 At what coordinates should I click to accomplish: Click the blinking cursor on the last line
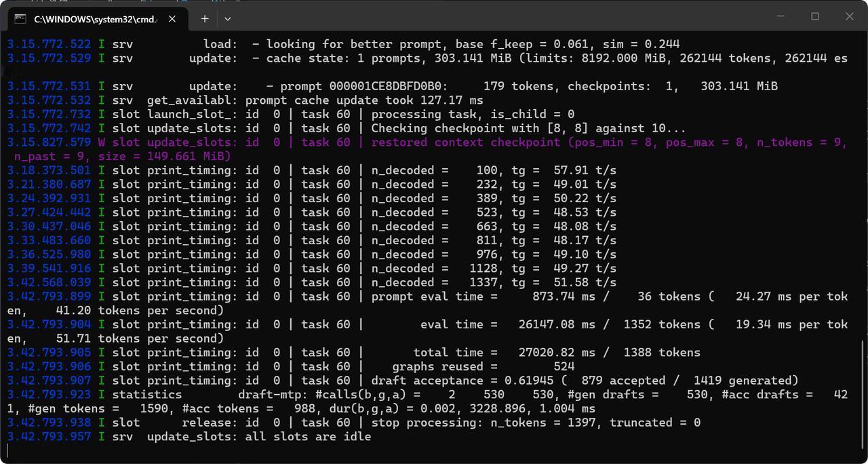point(7,450)
